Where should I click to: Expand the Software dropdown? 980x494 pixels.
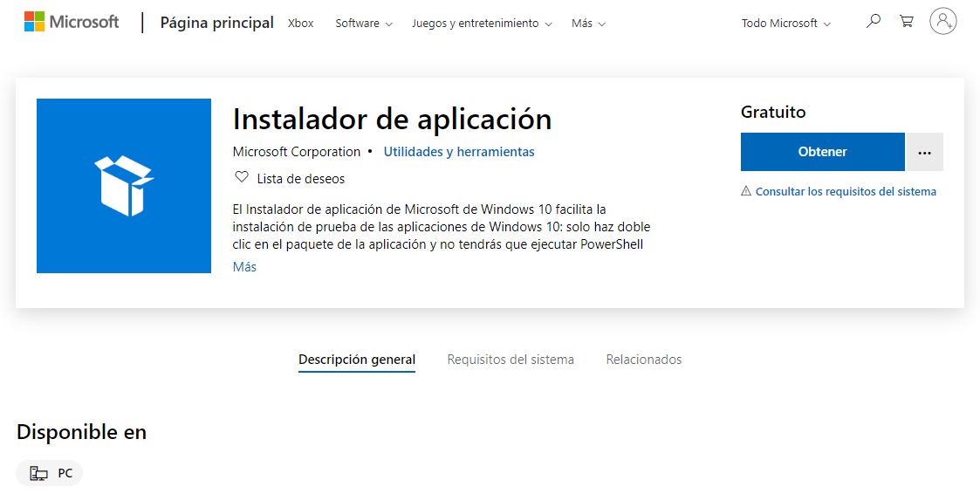pyautogui.click(x=364, y=24)
